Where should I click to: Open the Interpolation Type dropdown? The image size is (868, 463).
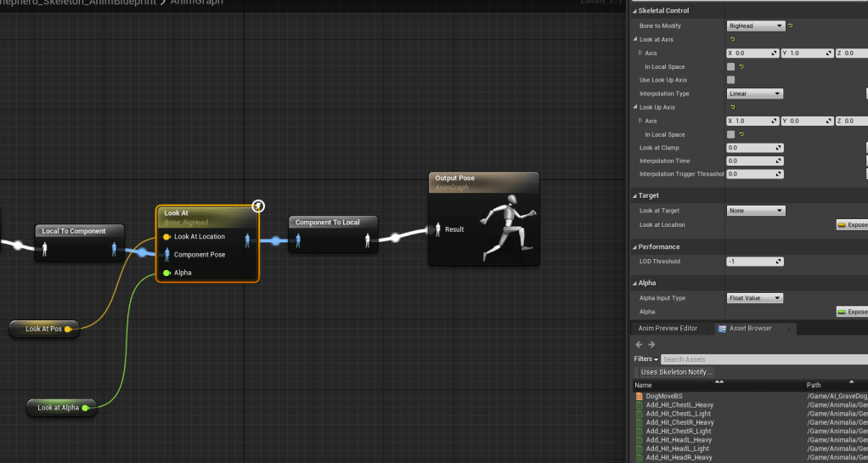click(755, 93)
